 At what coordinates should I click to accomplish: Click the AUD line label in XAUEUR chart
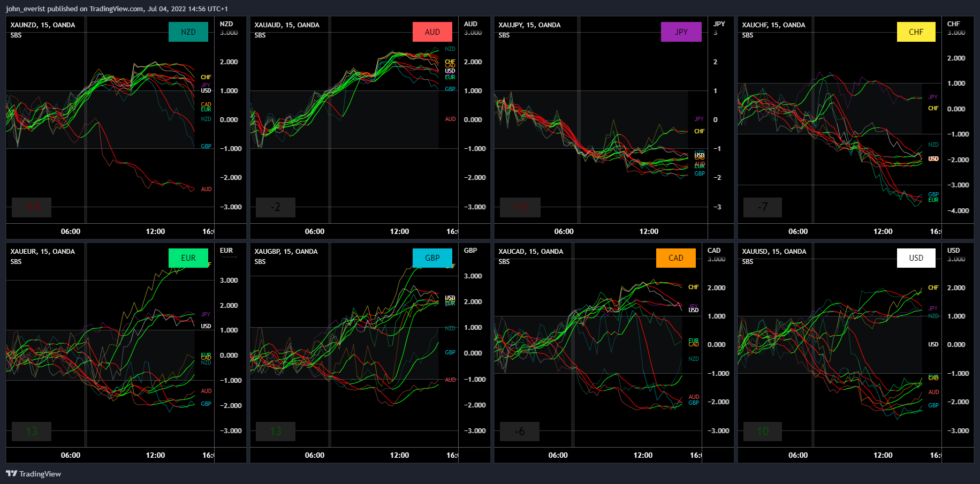(207, 391)
